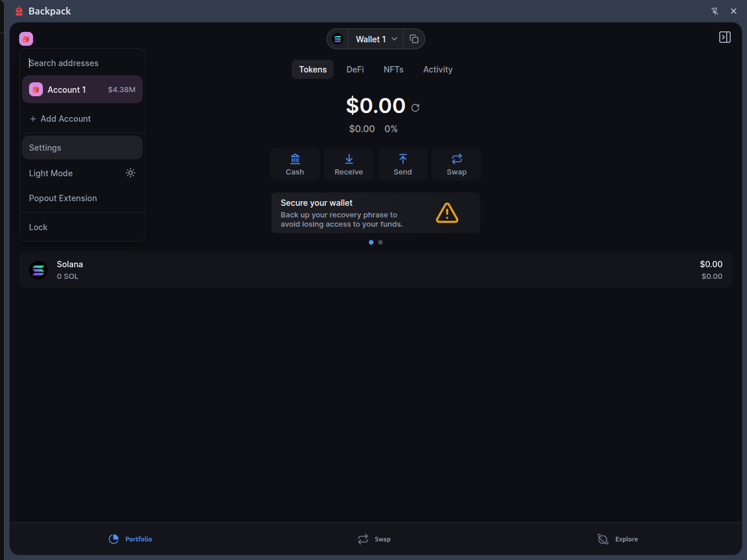
Task: Select Popout Extension in the menu
Action: coord(82,198)
